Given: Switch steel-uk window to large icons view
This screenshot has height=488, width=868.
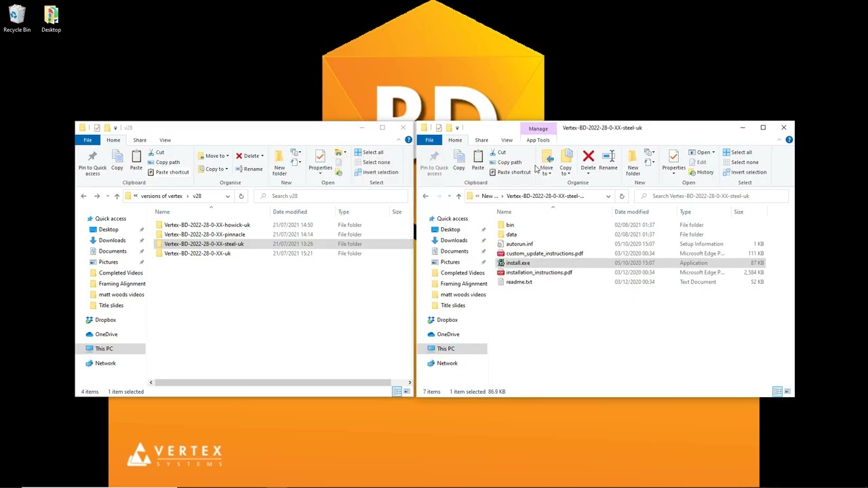Looking at the screenshot, I should [x=787, y=392].
